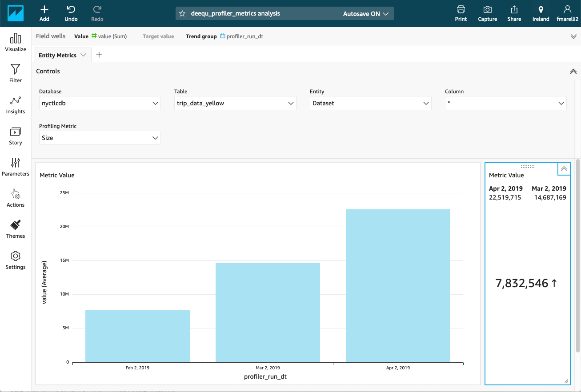The width and height of the screenshot is (581, 392).
Task: Open the Capture option
Action: (488, 13)
